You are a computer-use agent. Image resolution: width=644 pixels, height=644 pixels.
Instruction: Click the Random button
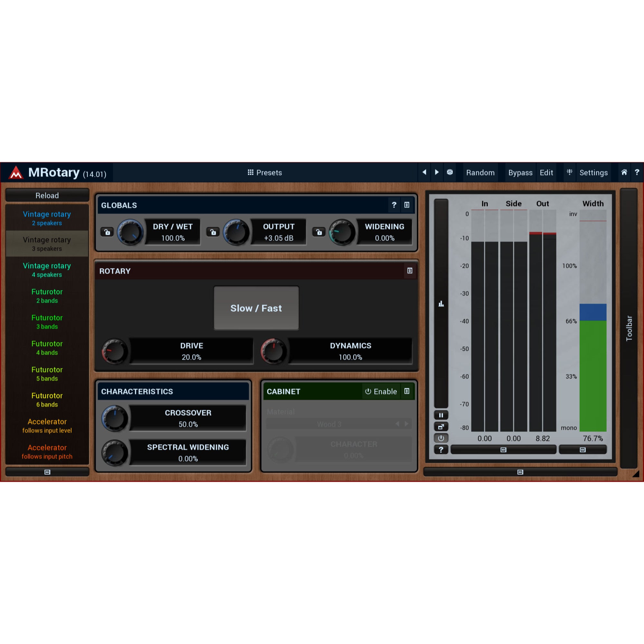click(480, 172)
